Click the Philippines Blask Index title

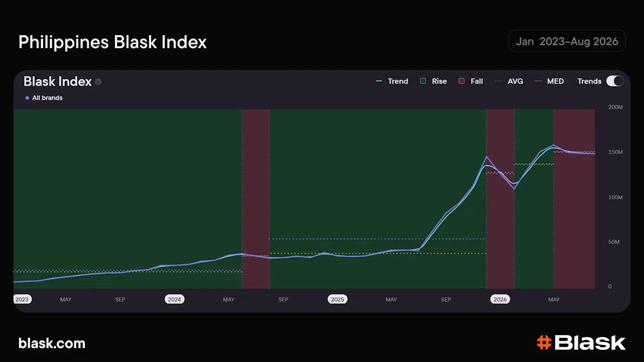coord(113,43)
